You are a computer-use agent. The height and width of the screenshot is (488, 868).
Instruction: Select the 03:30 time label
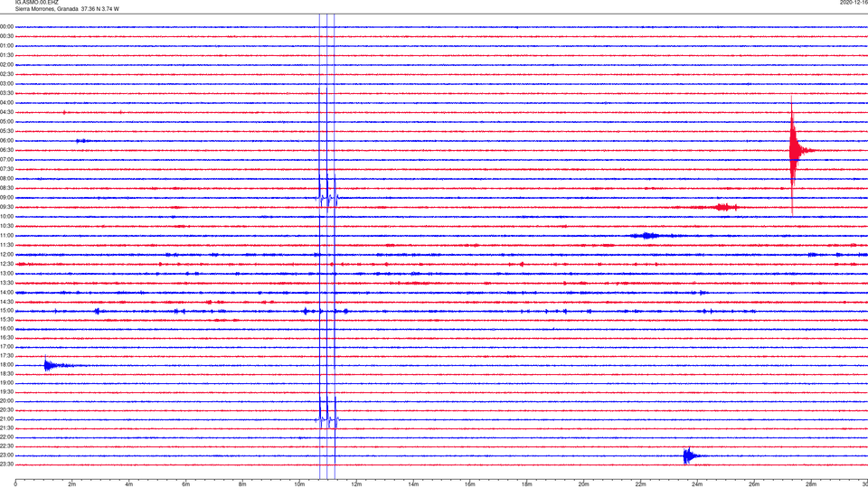6,93
